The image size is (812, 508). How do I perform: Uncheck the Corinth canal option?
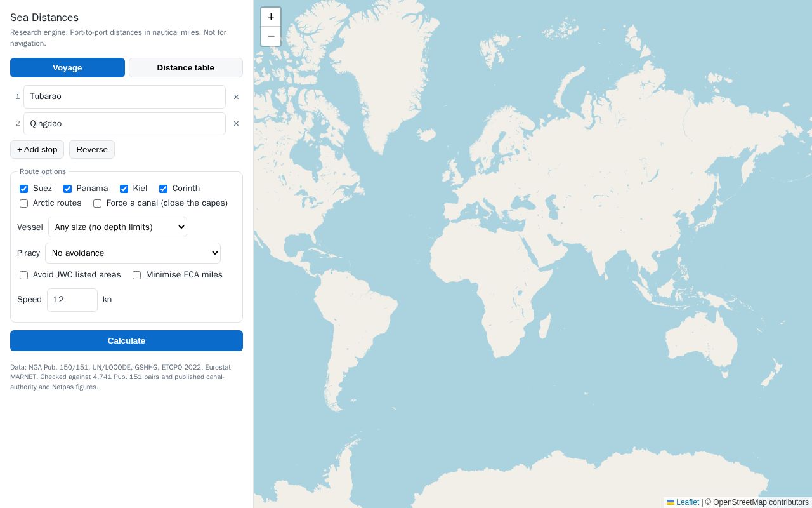click(x=163, y=189)
